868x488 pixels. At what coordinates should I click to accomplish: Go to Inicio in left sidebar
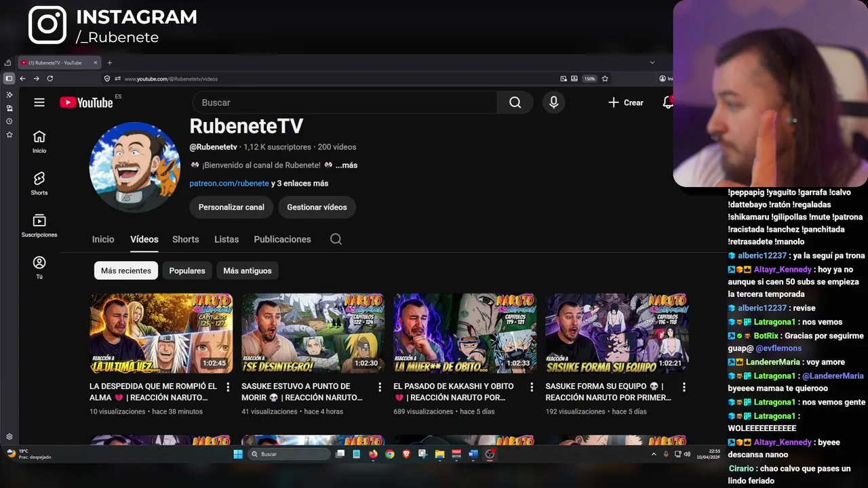point(39,142)
